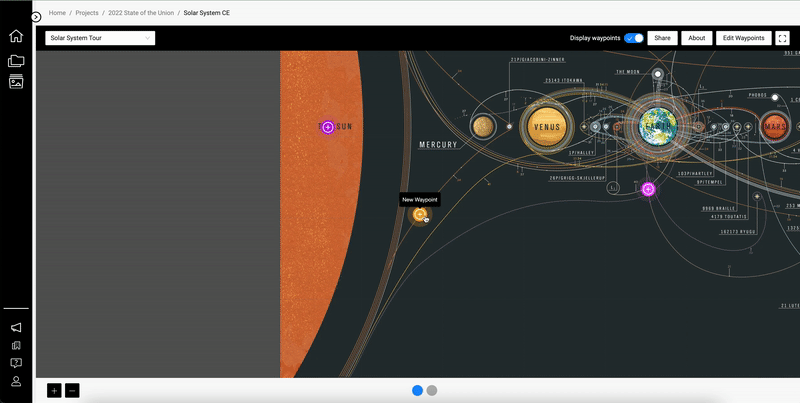The height and width of the screenshot is (403, 800).
Task: Open the Solar System Tour dropdown
Action: (100, 38)
